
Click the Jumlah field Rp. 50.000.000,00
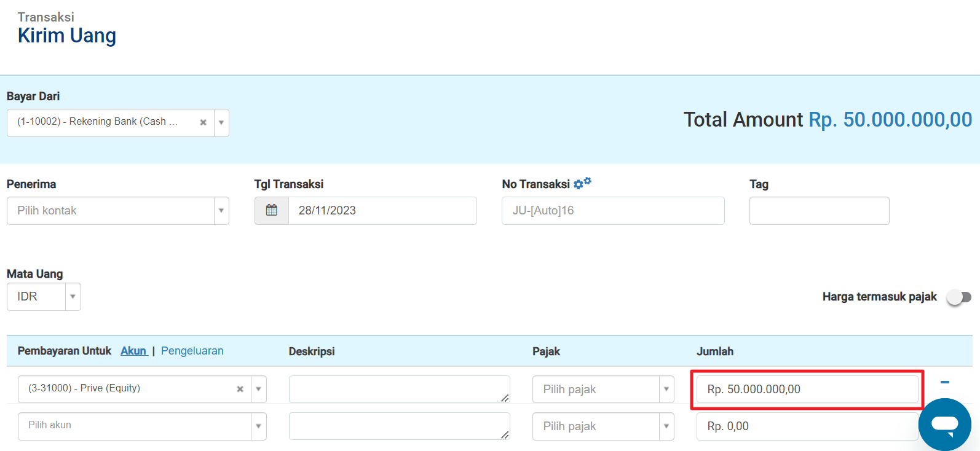pyautogui.click(x=807, y=390)
